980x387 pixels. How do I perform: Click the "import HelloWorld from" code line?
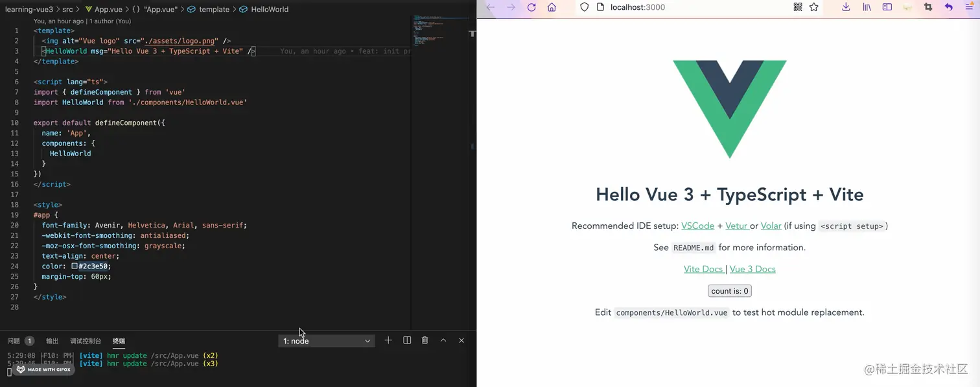[141, 102]
